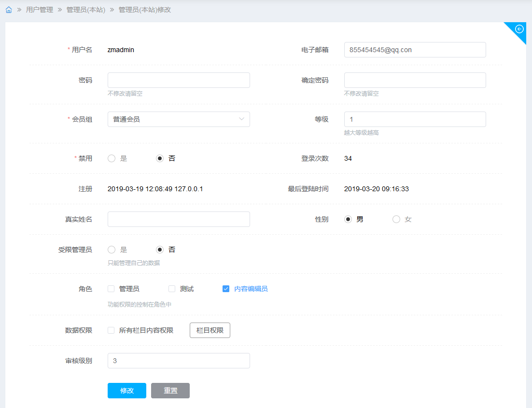Click the back arrow corner icon

point(519,29)
